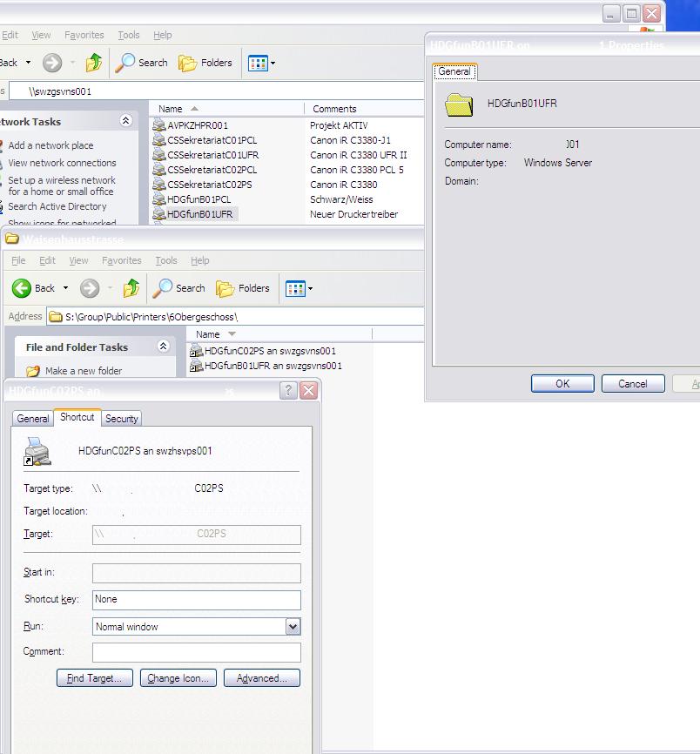The height and width of the screenshot is (754, 700).
Task: Collapse the File and Folder Tasks panel
Action: 163,347
